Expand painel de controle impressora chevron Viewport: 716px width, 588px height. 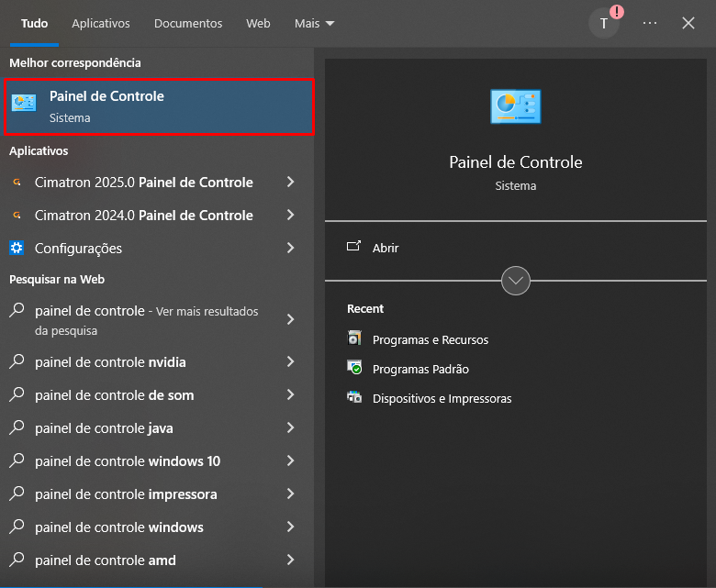290,494
